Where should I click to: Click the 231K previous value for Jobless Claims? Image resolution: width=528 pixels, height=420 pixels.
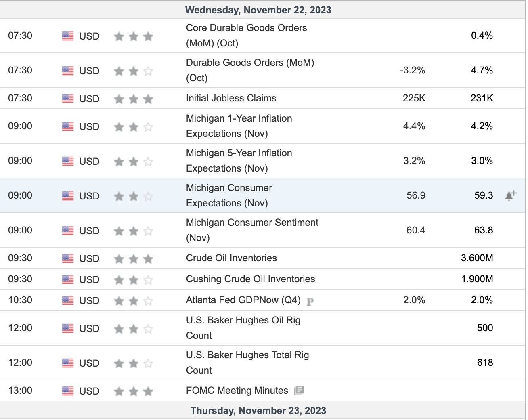[x=482, y=98]
